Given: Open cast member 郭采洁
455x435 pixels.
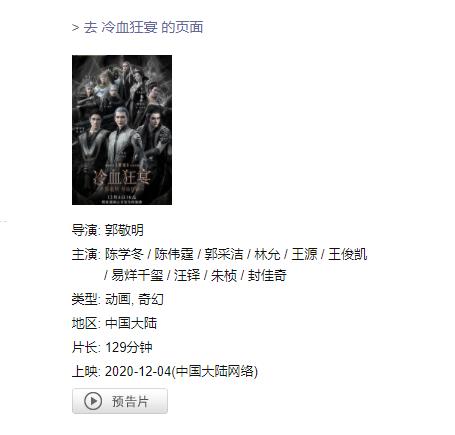Looking at the screenshot, I should (224, 254).
